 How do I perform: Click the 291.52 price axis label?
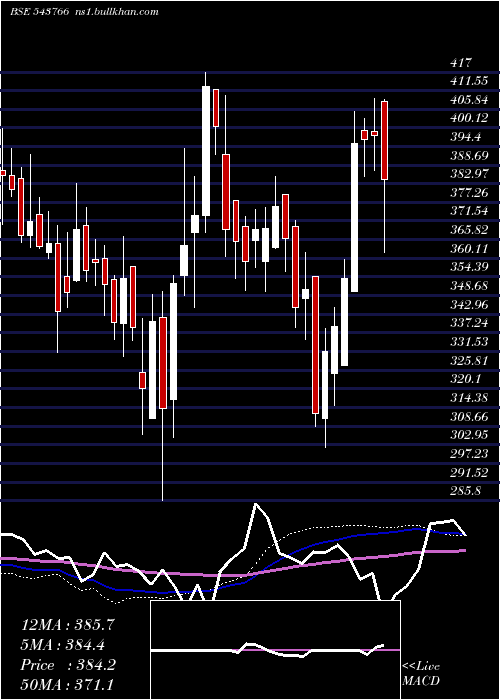click(469, 472)
